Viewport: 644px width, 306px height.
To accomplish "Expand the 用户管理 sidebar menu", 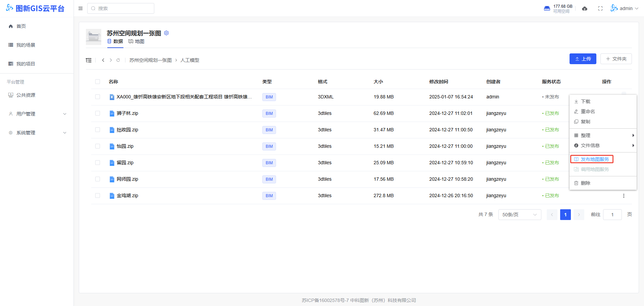I will pyautogui.click(x=37, y=114).
